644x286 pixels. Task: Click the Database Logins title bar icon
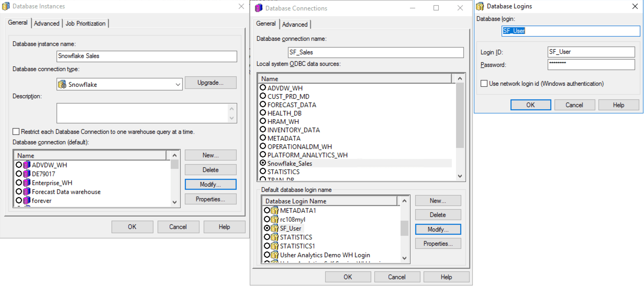(x=480, y=6)
